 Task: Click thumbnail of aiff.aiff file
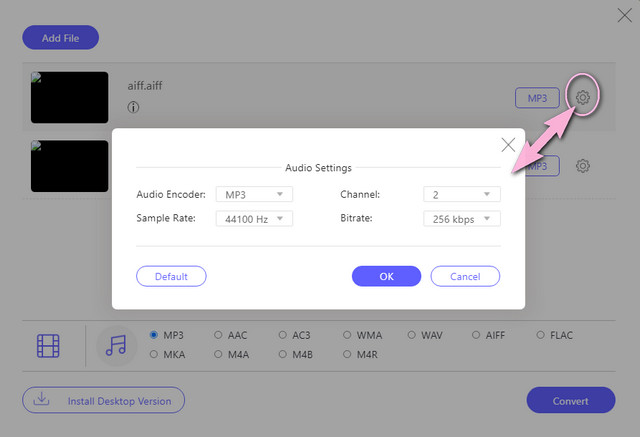click(69, 98)
